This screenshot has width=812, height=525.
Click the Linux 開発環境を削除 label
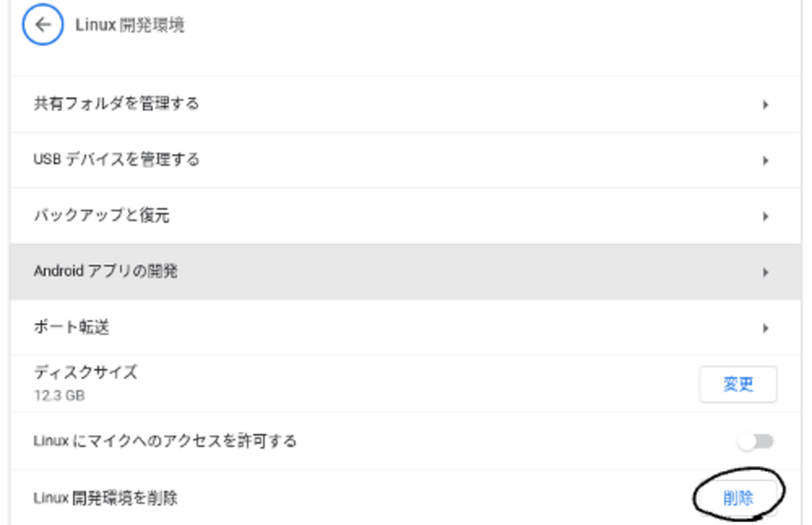click(106, 498)
